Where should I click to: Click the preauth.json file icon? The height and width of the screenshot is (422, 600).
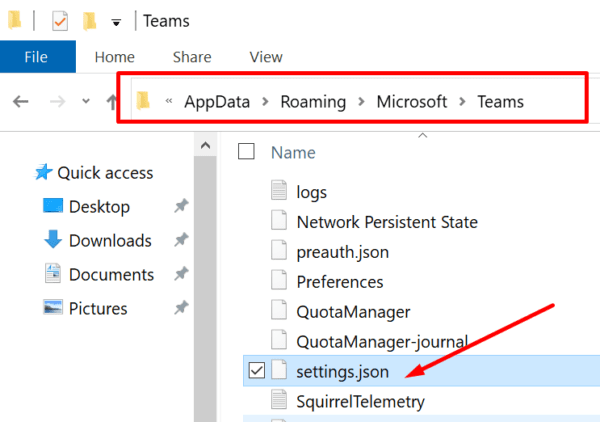(279, 249)
